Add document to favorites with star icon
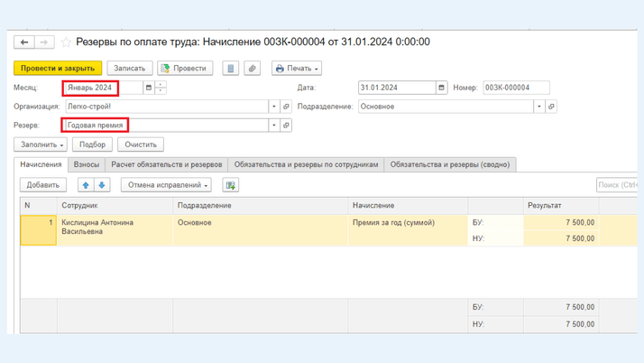The image size is (644, 363). tap(66, 42)
